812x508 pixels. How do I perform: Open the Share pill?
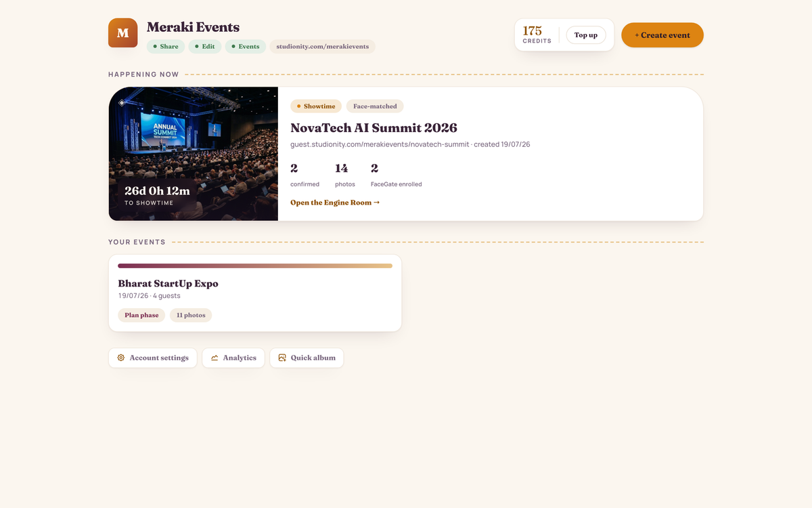click(x=166, y=47)
